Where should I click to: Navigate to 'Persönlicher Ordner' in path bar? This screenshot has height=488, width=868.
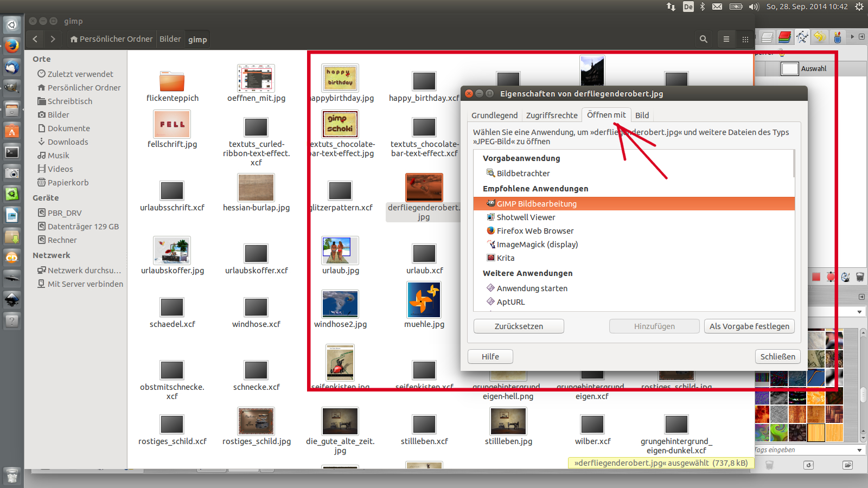click(111, 39)
